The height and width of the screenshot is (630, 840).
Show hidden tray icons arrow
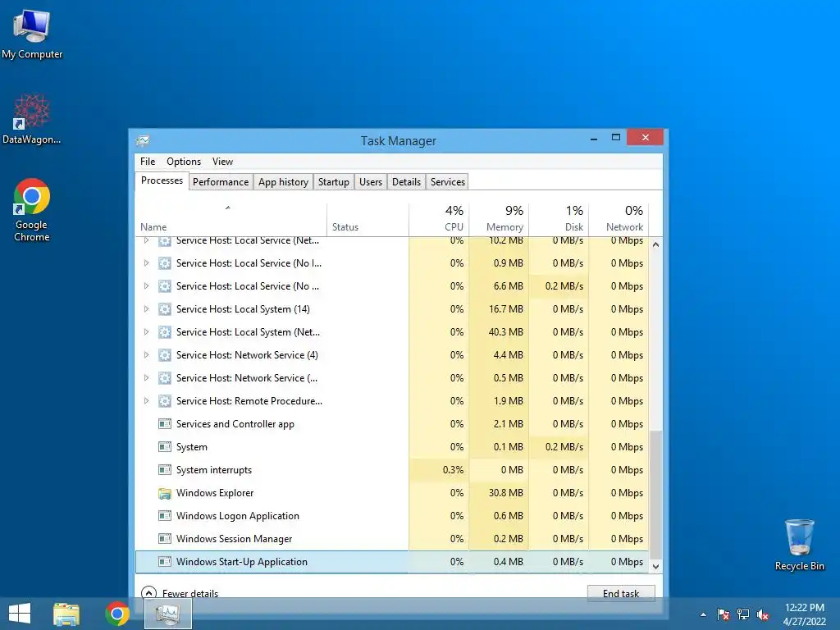coord(703,614)
